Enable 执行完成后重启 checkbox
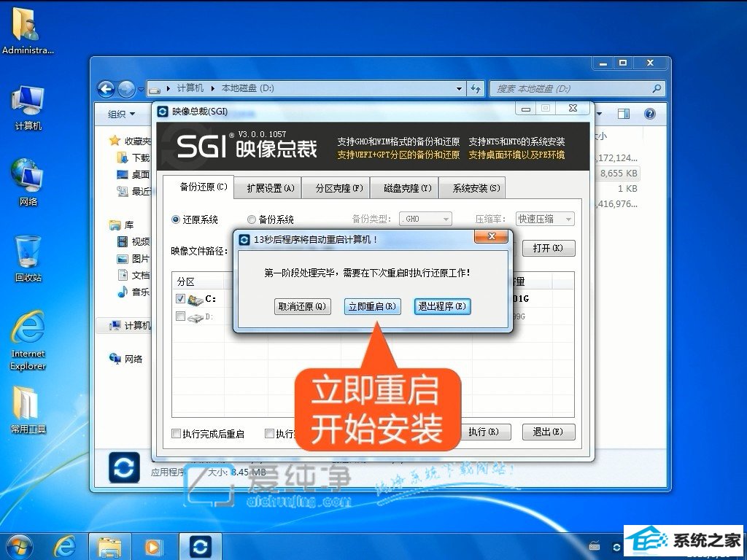 pos(176,434)
